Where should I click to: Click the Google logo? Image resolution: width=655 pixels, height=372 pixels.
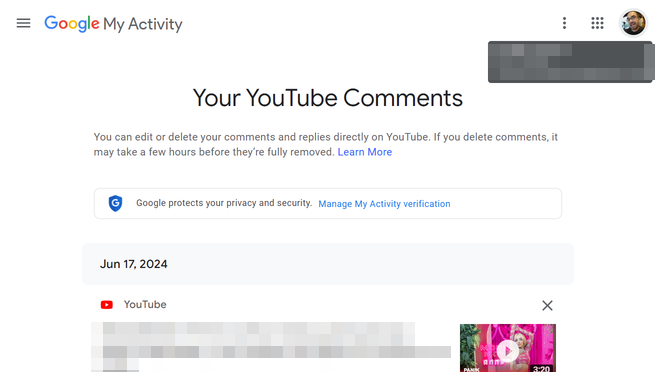click(72, 24)
